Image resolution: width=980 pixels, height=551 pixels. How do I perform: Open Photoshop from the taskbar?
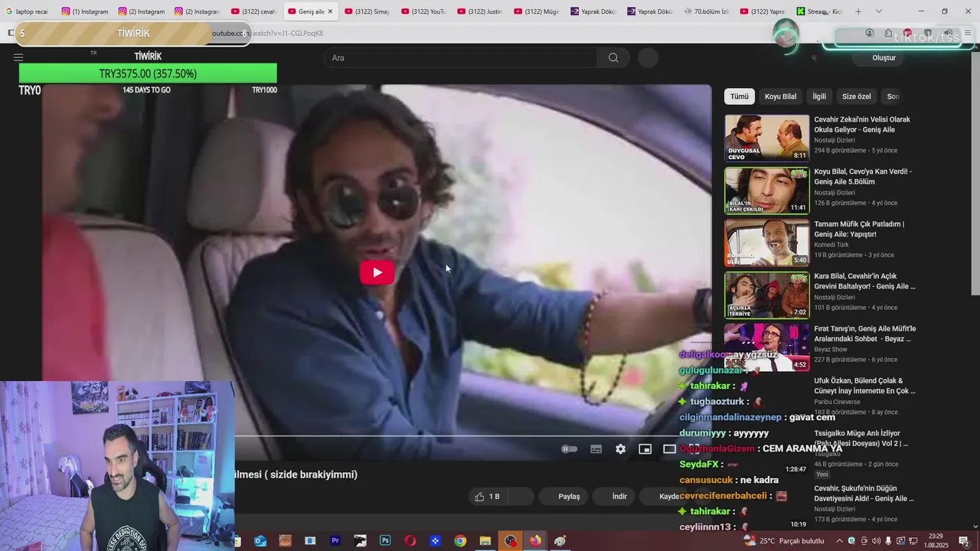[x=385, y=541]
